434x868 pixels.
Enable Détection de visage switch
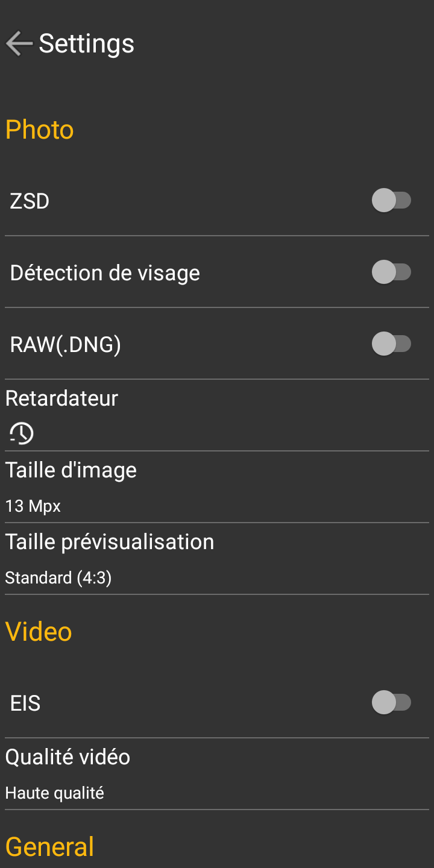coord(391,272)
